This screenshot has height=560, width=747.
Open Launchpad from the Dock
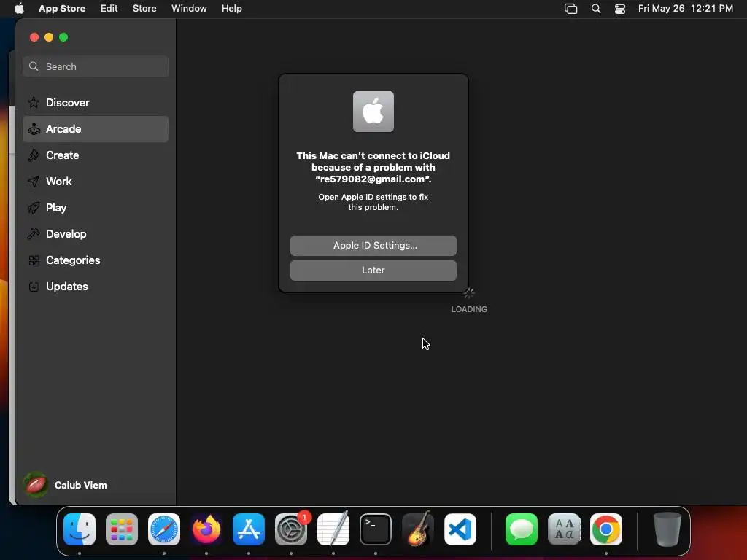(122, 529)
